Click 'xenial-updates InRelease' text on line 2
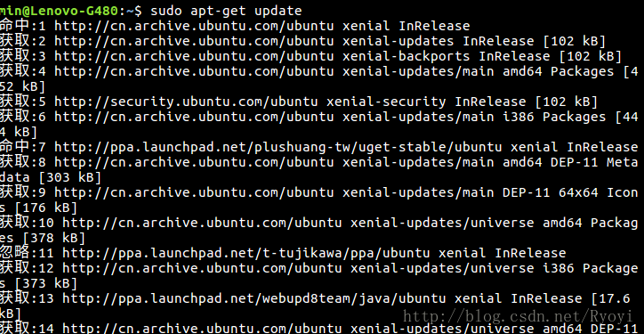Image resolution: width=644 pixels, height=334 pixels. click(439, 41)
